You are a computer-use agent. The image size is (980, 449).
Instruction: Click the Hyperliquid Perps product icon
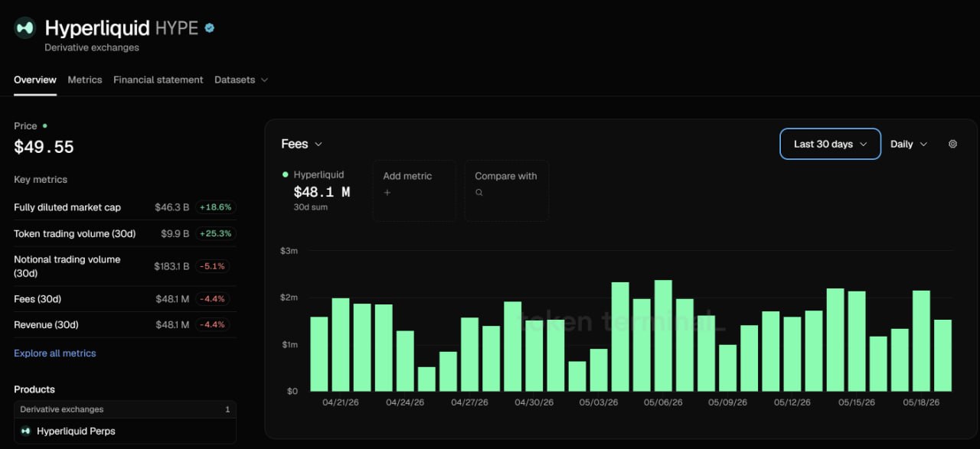pos(26,431)
